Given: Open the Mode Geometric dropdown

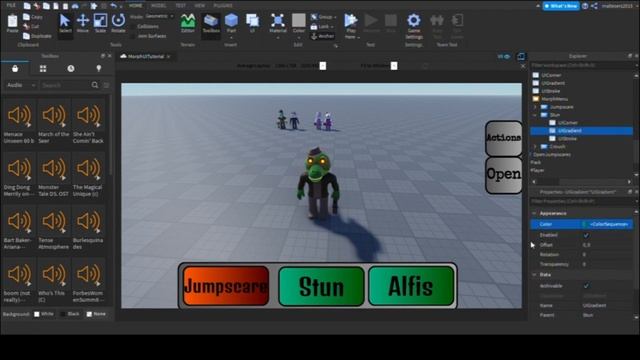Looking at the screenshot, I should 159,16.
